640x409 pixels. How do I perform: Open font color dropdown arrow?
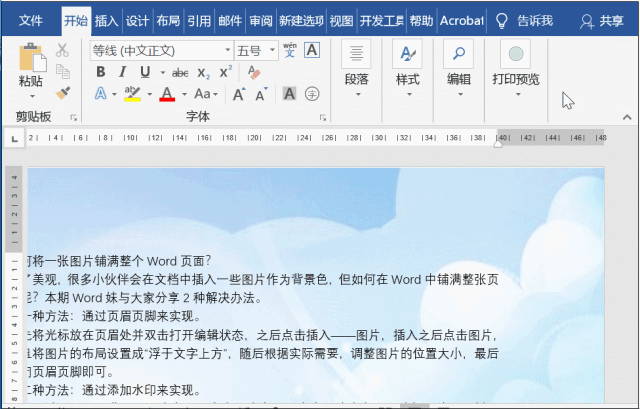tap(184, 94)
